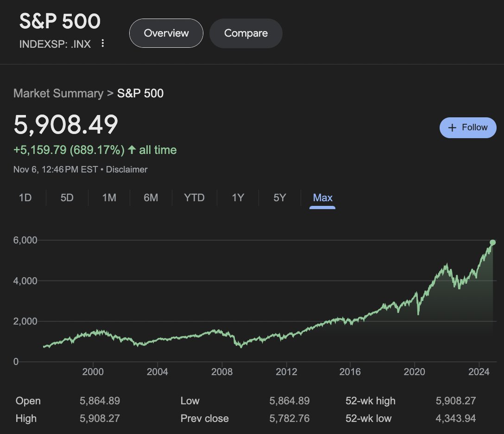Viewport: 504px width, 434px height.
Task: Click the High label in stats table
Action: tap(26, 419)
